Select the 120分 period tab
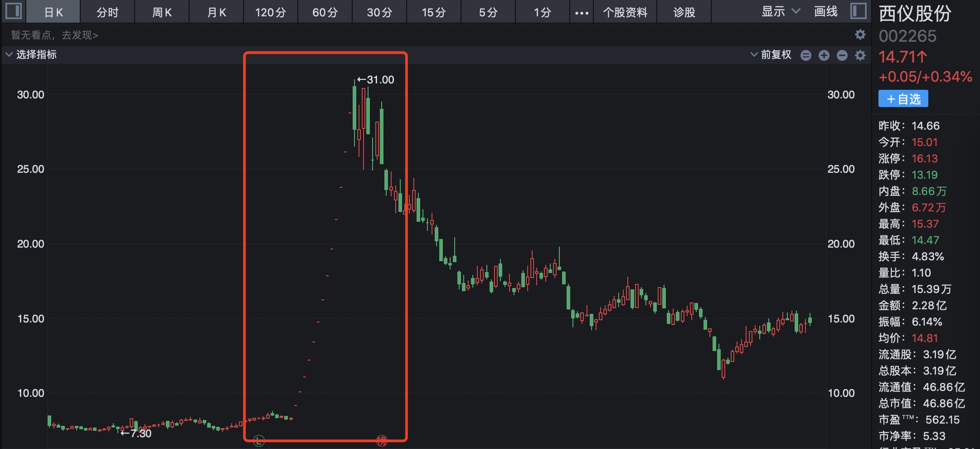This screenshot has width=980, height=449. pyautogui.click(x=271, y=12)
